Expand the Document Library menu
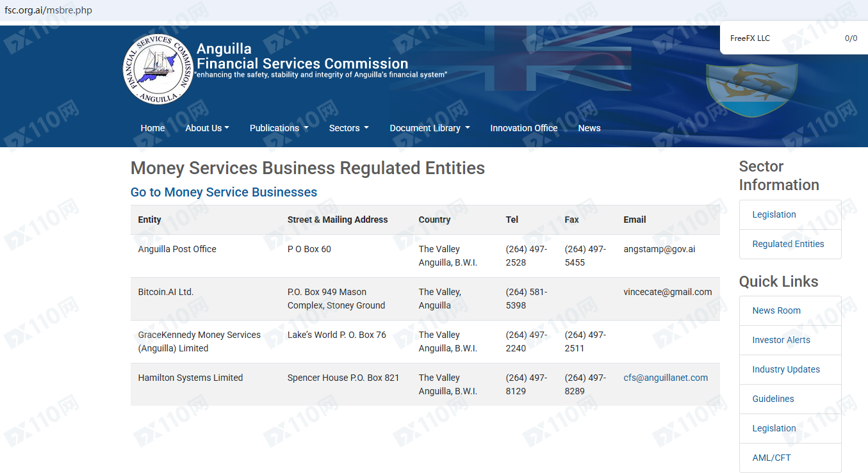868x473 pixels. pos(429,128)
